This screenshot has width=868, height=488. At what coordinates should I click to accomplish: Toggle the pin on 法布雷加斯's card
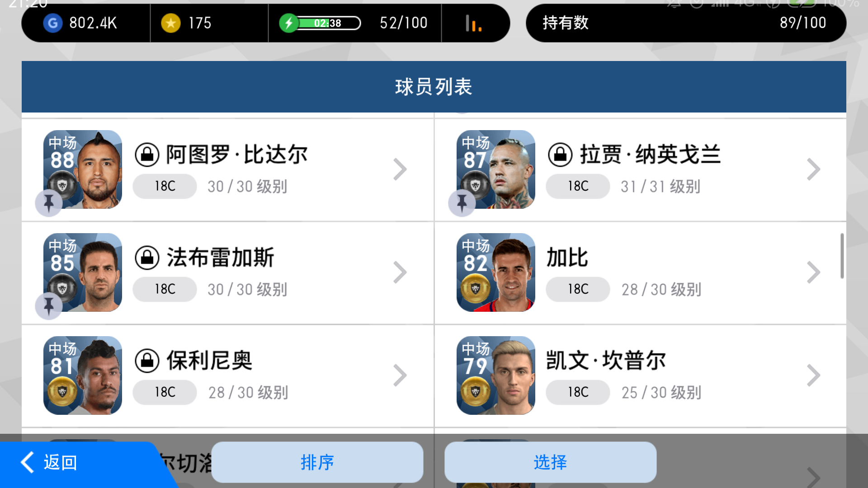(x=49, y=306)
